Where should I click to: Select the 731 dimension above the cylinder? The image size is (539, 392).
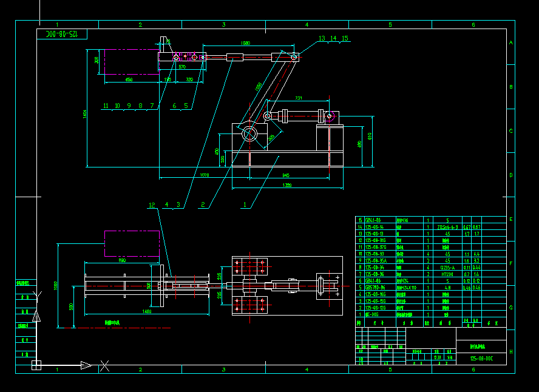click(299, 98)
